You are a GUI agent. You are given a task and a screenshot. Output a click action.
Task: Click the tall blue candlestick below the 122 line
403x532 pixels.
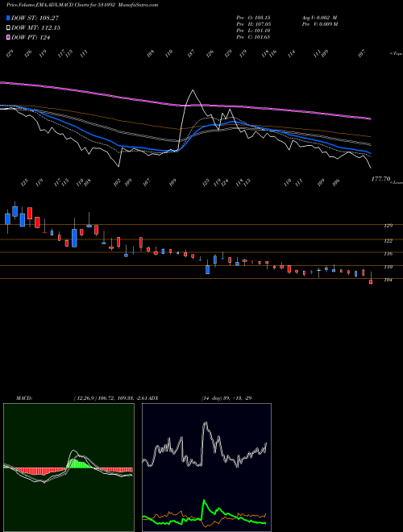(74, 238)
